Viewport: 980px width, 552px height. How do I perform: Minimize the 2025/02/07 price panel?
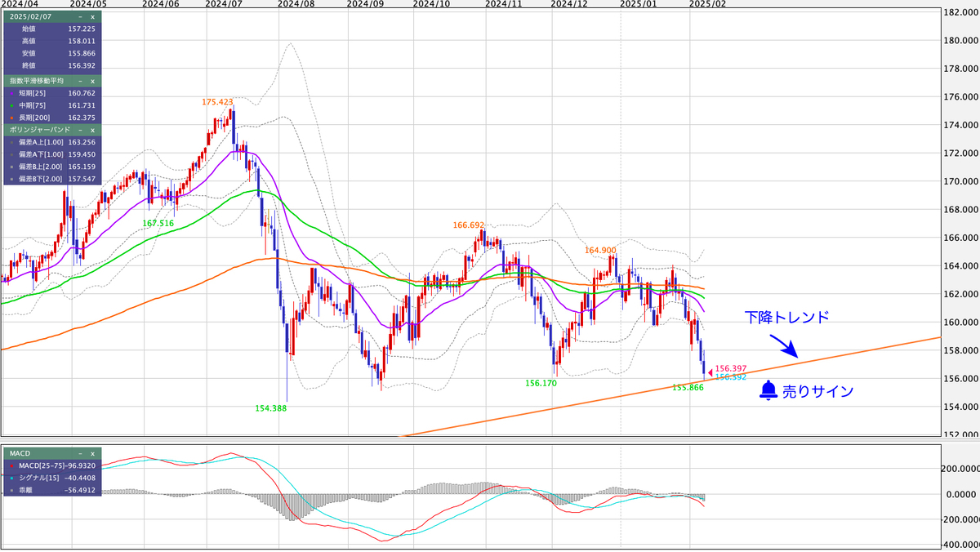[x=80, y=16]
